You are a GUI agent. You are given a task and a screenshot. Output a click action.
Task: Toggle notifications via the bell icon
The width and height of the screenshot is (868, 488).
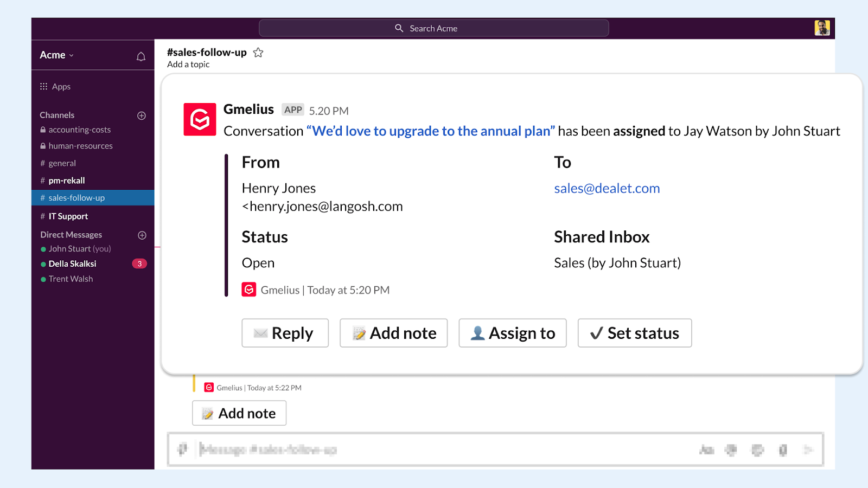(x=141, y=55)
